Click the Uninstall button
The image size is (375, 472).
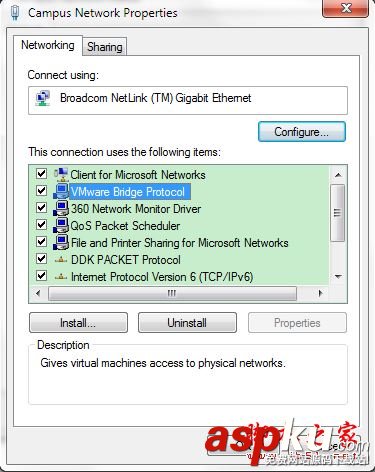(187, 323)
